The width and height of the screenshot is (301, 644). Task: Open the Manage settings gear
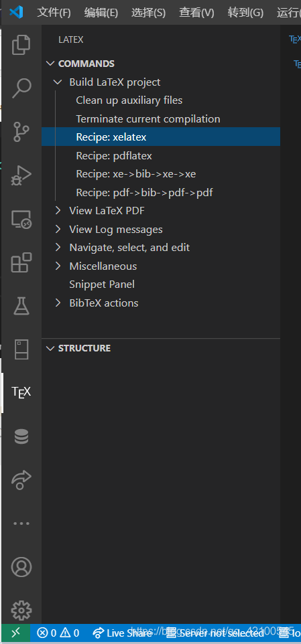pos(21,611)
